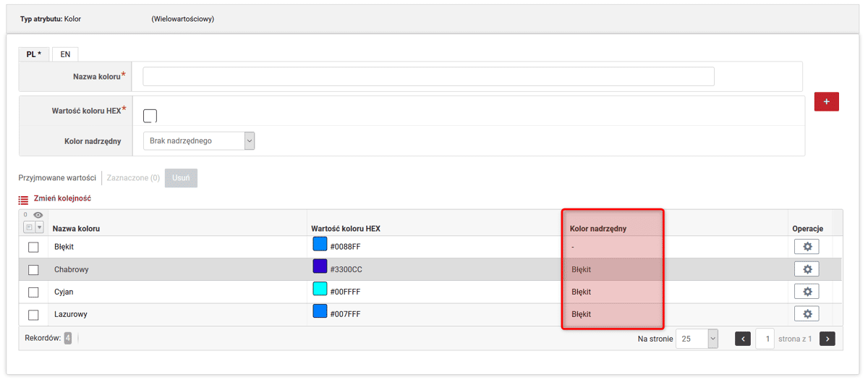868x380 pixels.
Task: Click the #007FFF hex value
Action: pyautogui.click(x=345, y=314)
